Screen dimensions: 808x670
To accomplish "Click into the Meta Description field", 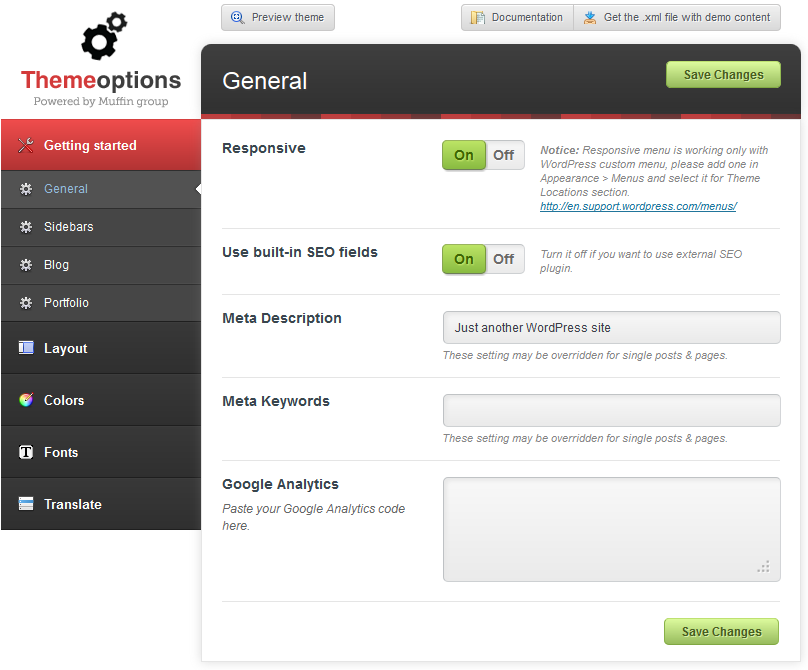I will 612,327.
